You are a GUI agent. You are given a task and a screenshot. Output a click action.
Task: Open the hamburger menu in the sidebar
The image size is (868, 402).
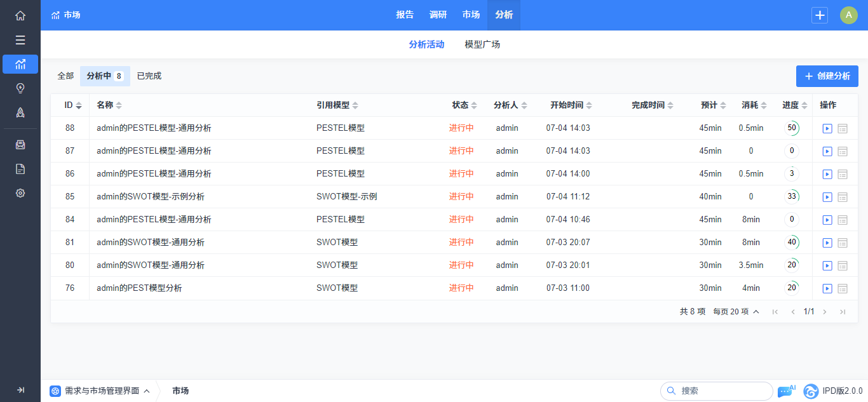(x=20, y=40)
